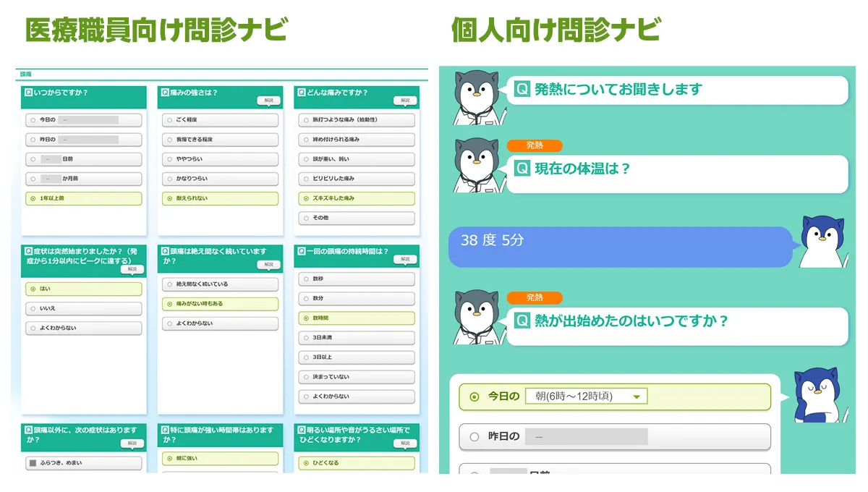Viewport: 868px width, 492px height.
Task: Select その他 under どんな痛みですか？
Action: pos(357,218)
